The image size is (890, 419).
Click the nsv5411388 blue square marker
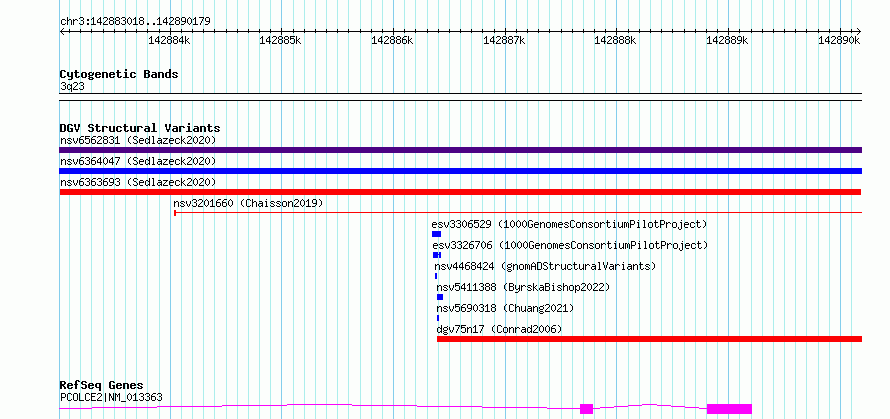click(x=440, y=297)
